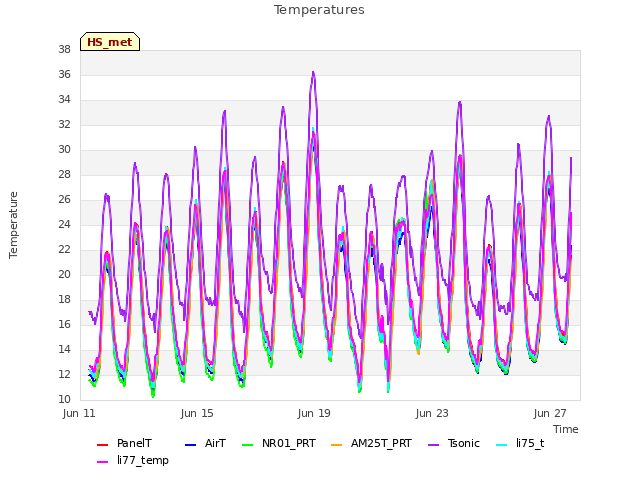640x480 pixels.
Task: Click the Jun 15 x-axis tick label
Action: pos(197,413)
